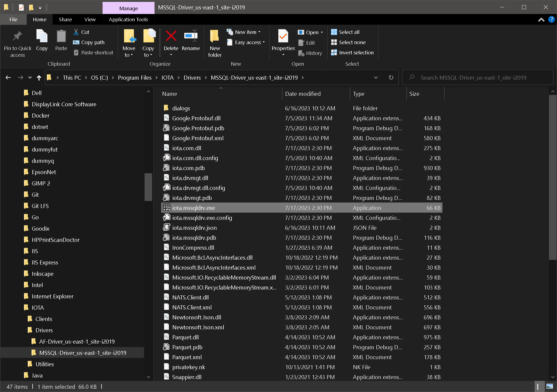Switch to the Share tab
Viewport: 557px width, 392px height.
pyautogui.click(x=65, y=19)
